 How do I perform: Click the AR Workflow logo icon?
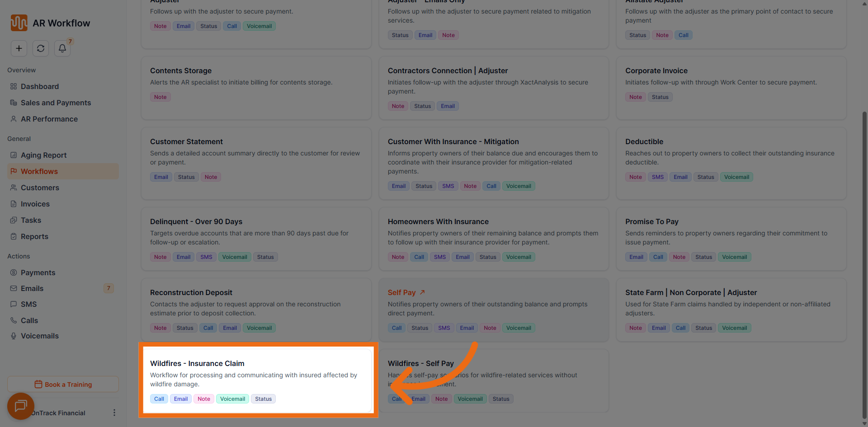(x=19, y=23)
